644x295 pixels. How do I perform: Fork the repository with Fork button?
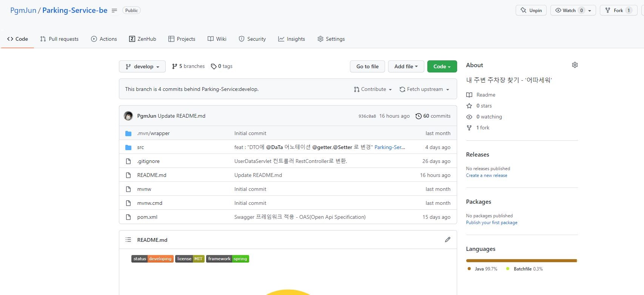(x=618, y=10)
